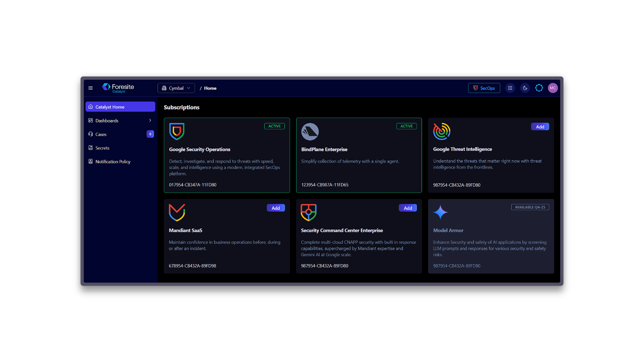Click the Security Command Center Enterprise icon

(x=309, y=212)
